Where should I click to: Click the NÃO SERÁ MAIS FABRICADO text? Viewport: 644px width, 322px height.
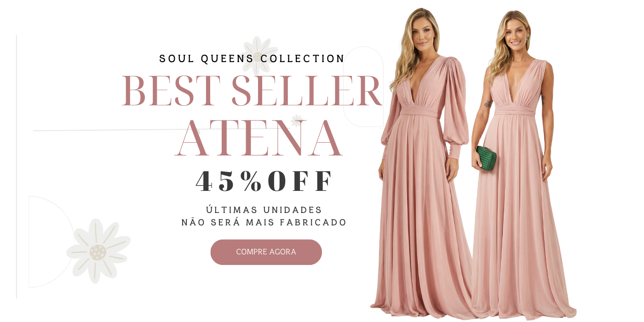coord(264,223)
